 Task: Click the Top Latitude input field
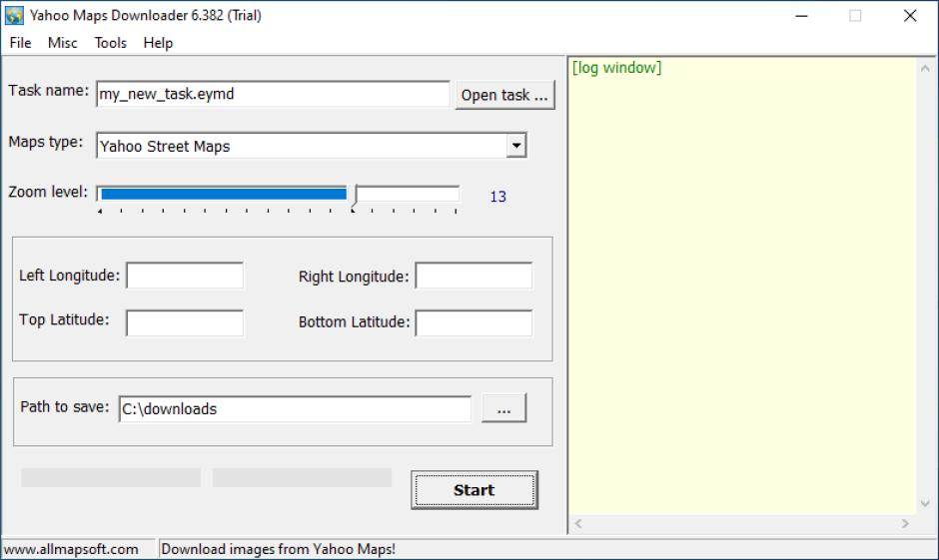[x=185, y=323]
